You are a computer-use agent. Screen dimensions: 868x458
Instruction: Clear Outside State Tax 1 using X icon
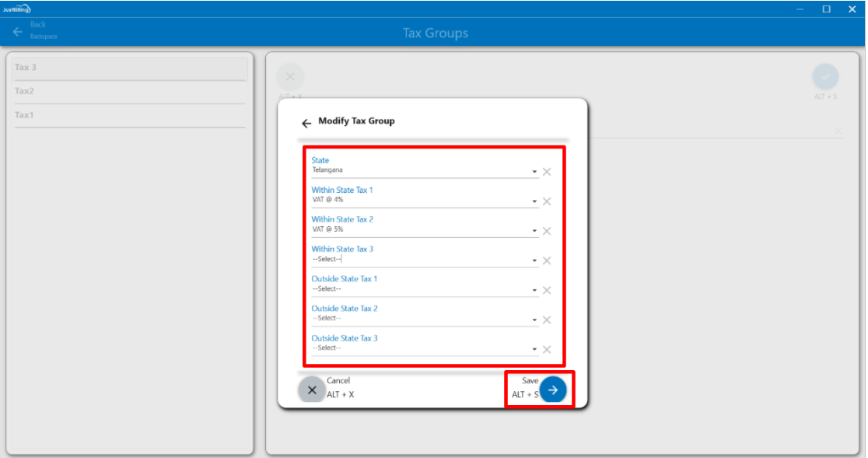click(x=547, y=290)
